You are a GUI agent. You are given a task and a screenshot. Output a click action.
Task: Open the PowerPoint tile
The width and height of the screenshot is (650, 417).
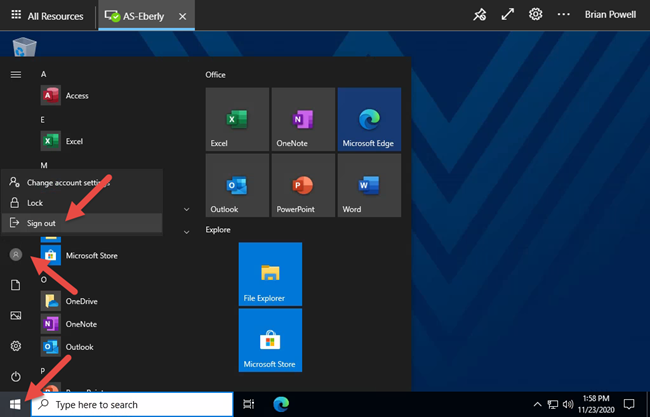303,185
